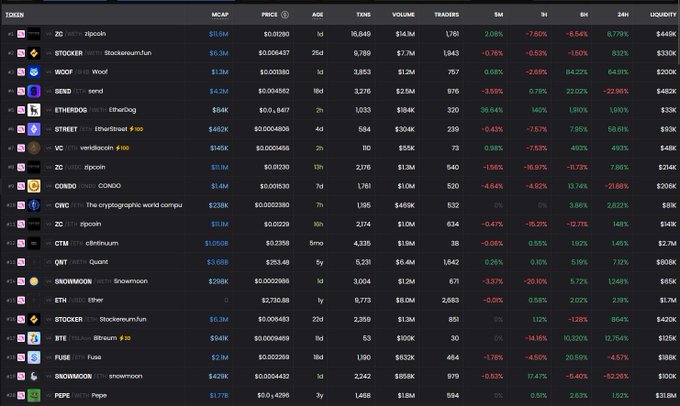Click 1H change '-20.10%' in SNOWMOON row
680x406 pixels.
point(535,282)
